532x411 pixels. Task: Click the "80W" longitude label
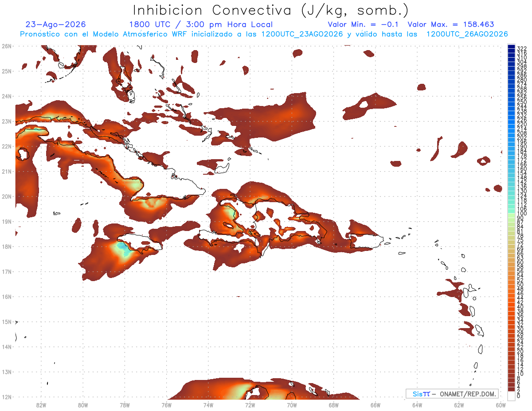tap(82, 405)
